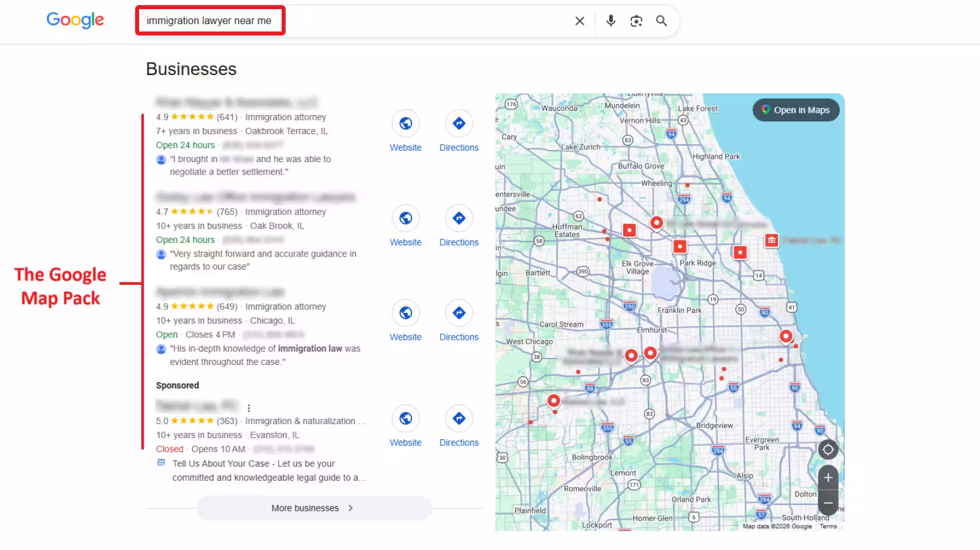Viewport: 980px width, 550px height.
Task: Open Website icon for Chicago attorney listing
Action: tap(406, 313)
